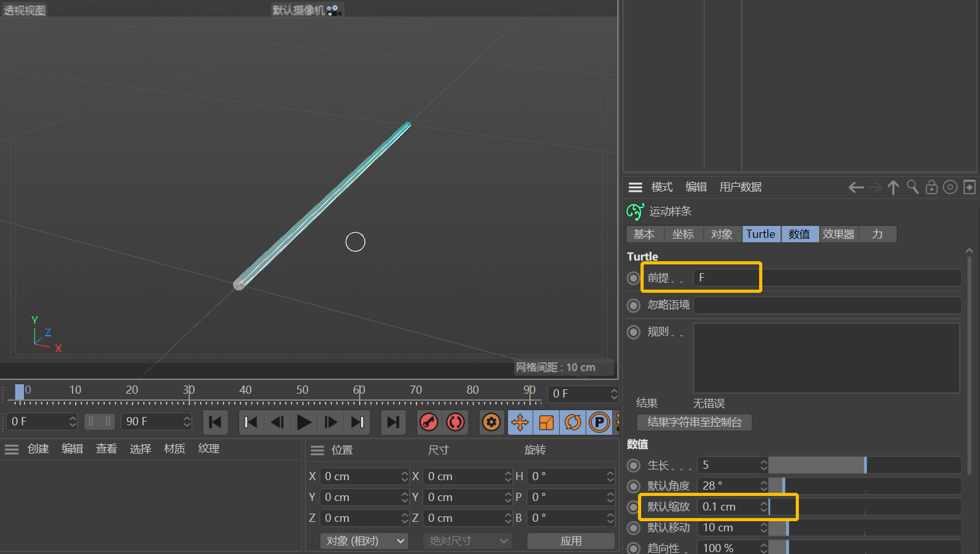Open the coordinates manager hamburger menu
980x554 pixels.
[x=317, y=450]
